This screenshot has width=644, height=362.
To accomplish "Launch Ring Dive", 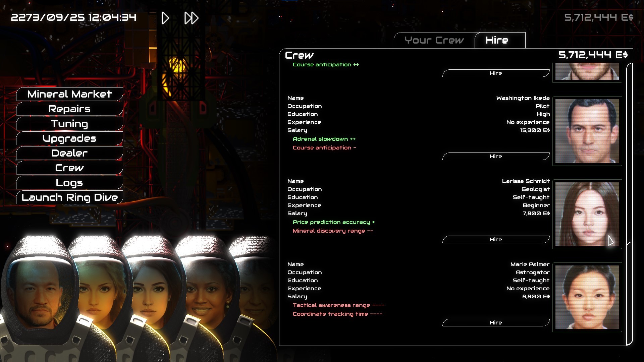I will 69,197.
